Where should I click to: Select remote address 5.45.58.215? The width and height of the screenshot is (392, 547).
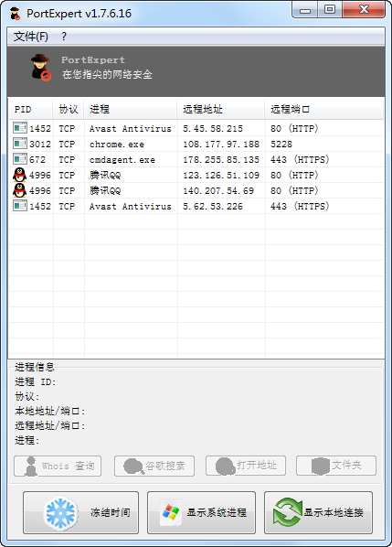click(x=213, y=128)
